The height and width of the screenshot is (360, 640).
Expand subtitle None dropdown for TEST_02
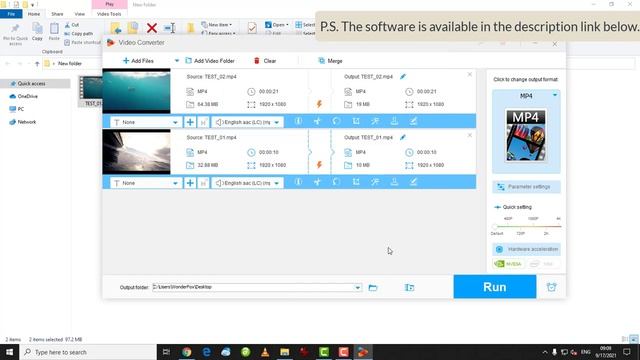pyautogui.click(x=175, y=122)
